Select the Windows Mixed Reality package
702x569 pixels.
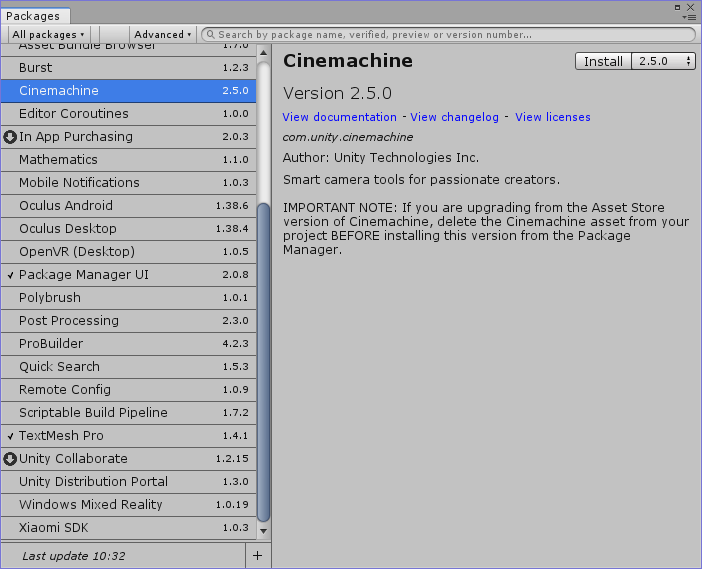coord(128,505)
